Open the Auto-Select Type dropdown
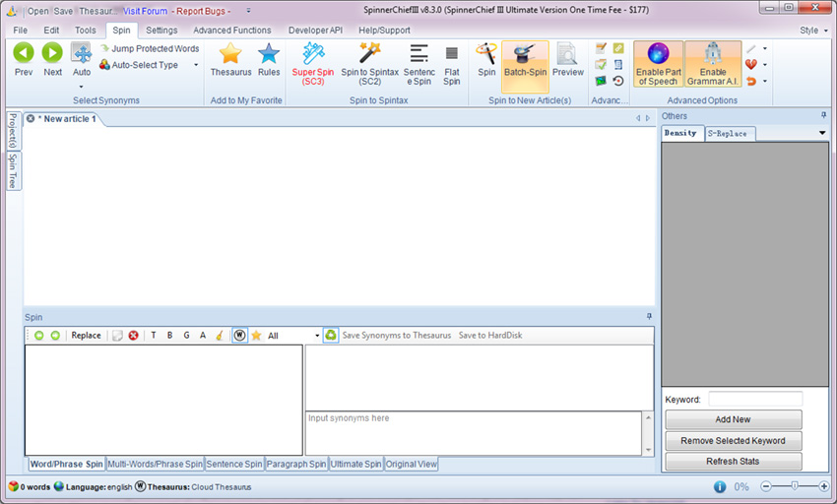The width and height of the screenshot is (837, 504). point(196,65)
